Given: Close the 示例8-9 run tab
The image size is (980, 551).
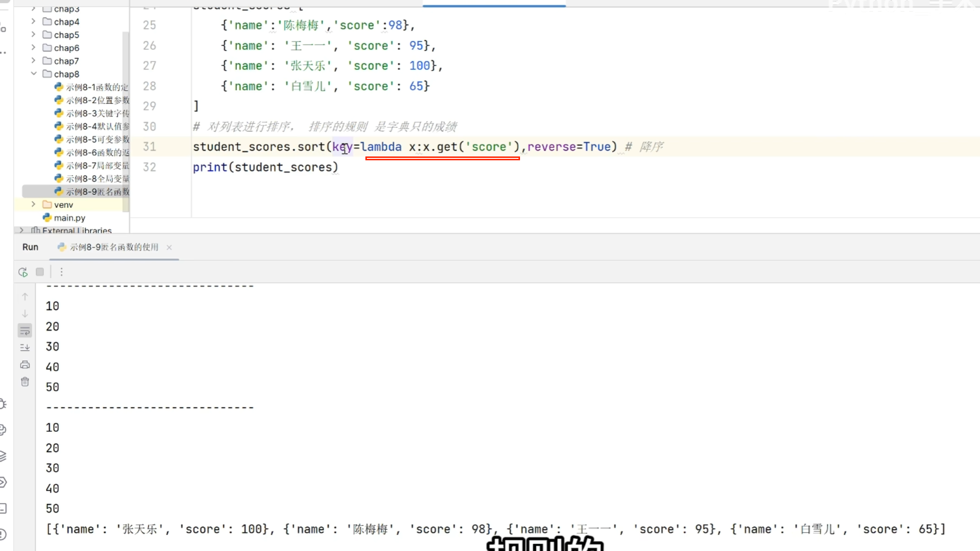Looking at the screenshot, I should [169, 247].
